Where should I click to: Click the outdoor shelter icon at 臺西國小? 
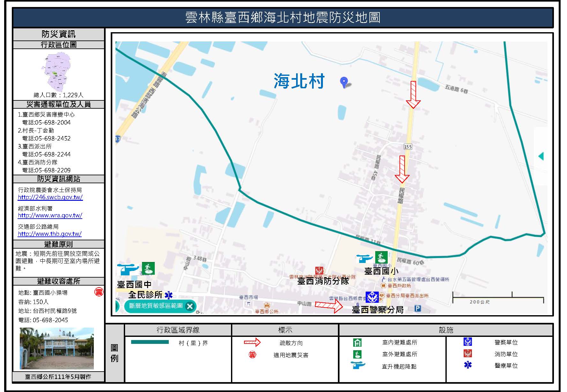(x=381, y=257)
